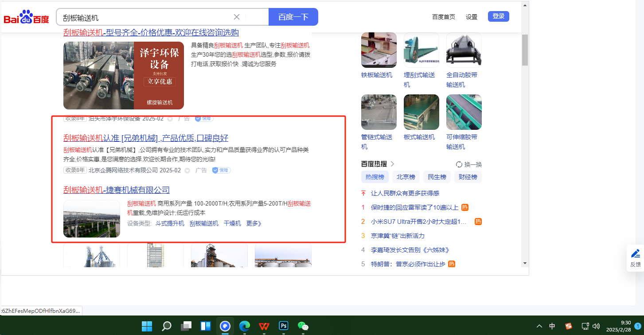
Task: Click the 铁板输送机 product image
Action: click(x=379, y=50)
